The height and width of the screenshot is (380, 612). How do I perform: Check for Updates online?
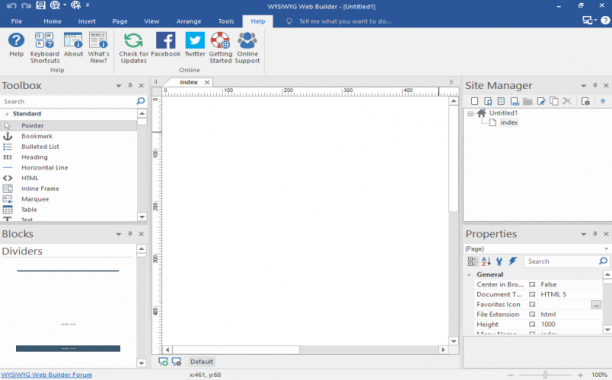tap(133, 48)
